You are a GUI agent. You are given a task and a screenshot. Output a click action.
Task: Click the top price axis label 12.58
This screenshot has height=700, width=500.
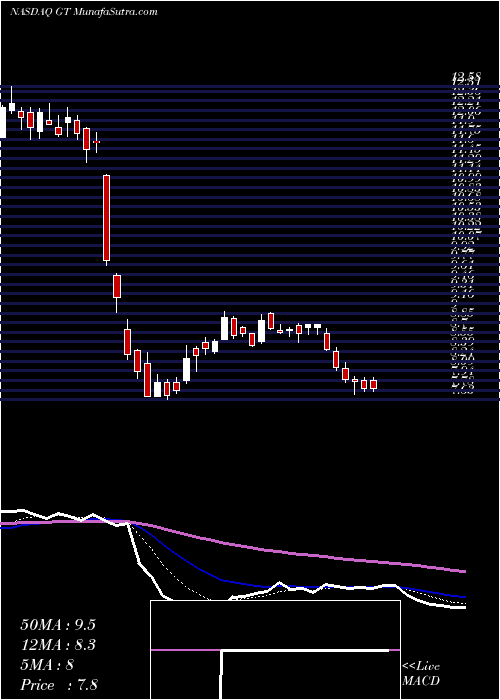[466, 77]
